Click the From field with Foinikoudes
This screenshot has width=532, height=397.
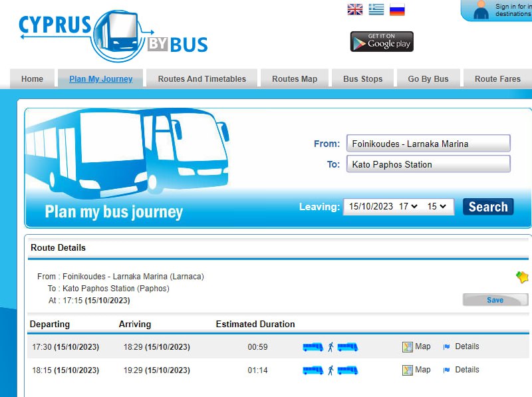tap(428, 144)
